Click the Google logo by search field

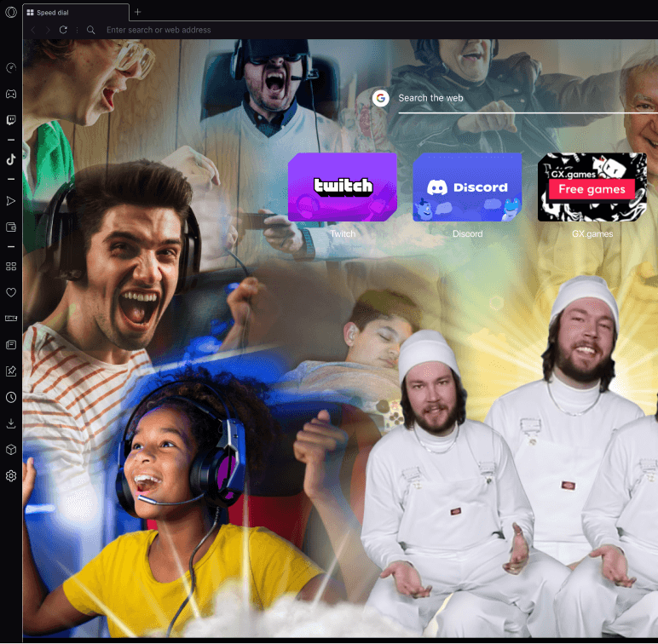pos(381,98)
